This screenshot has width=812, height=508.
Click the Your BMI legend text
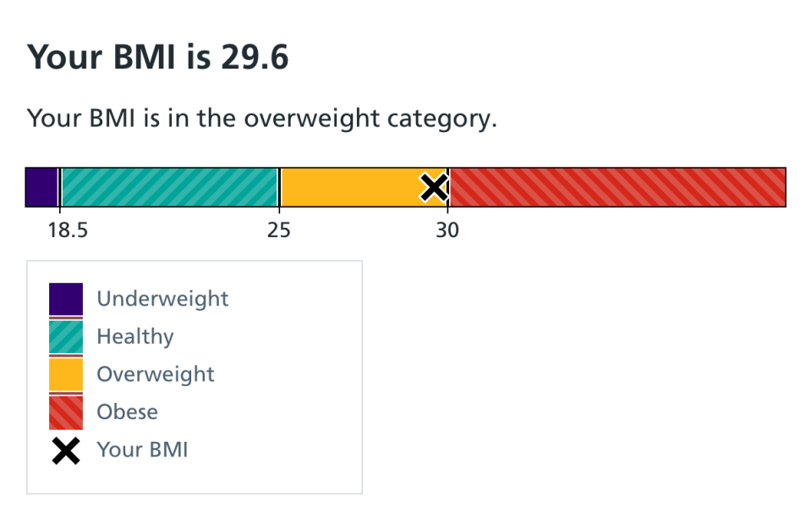coord(142,450)
